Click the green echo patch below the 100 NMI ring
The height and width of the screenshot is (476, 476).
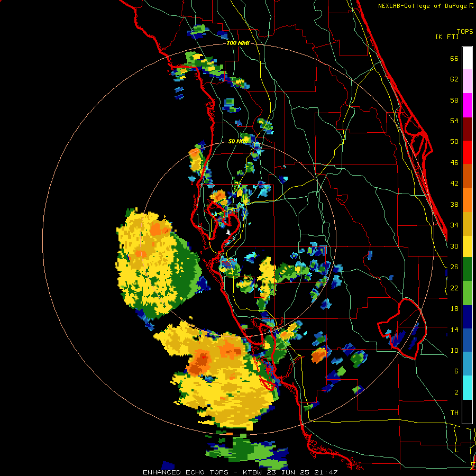[246, 451]
